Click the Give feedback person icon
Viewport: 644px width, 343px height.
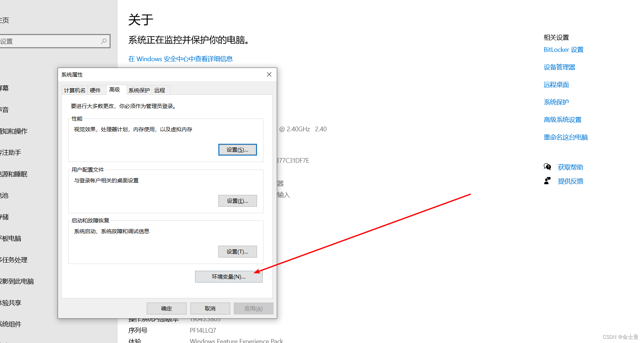547,181
